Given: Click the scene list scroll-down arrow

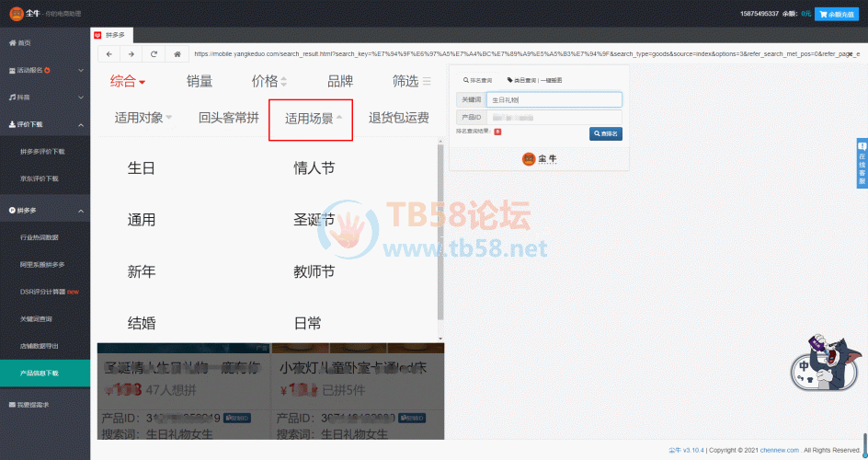Looking at the screenshot, I should [x=440, y=339].
